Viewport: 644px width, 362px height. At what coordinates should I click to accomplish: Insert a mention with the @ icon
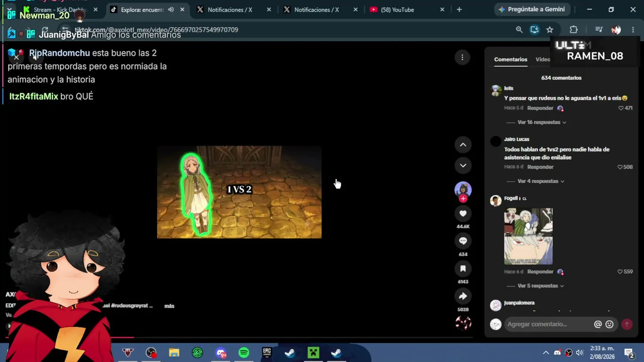click(x=598, y=324)
